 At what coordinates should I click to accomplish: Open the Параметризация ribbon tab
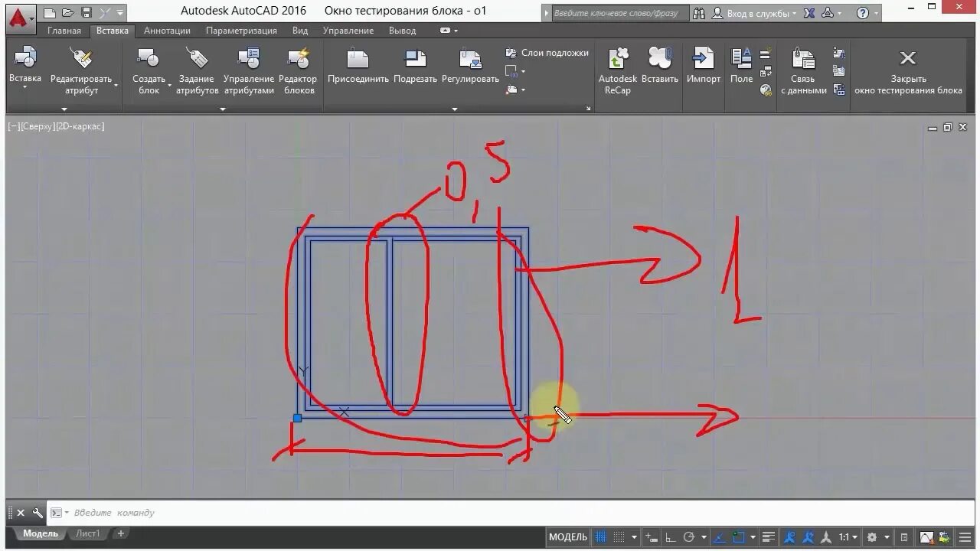click(x=241, y=31)
